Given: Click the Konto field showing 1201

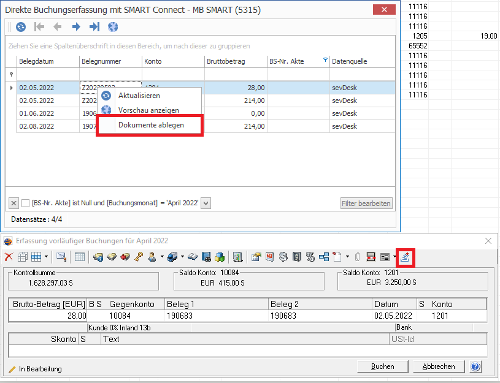Looking at the screenshot, I should pos(458,316).
